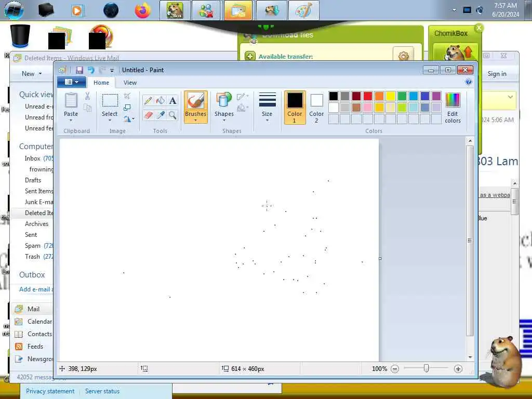Click the Redo arrow in Paint title bar

click(x=102, y=70)
